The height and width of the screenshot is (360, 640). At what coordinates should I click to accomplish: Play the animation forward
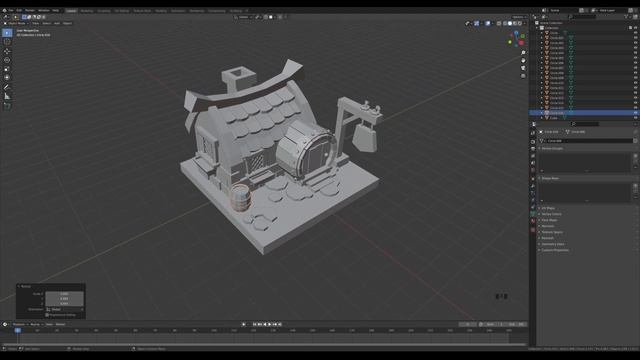tap(269, 324)
